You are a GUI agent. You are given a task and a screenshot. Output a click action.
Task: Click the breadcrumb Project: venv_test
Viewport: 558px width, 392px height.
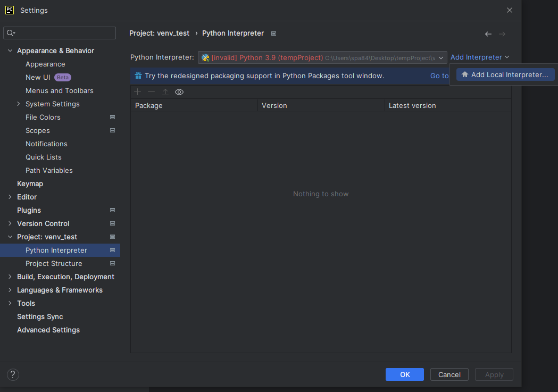[x=159, y=33]
